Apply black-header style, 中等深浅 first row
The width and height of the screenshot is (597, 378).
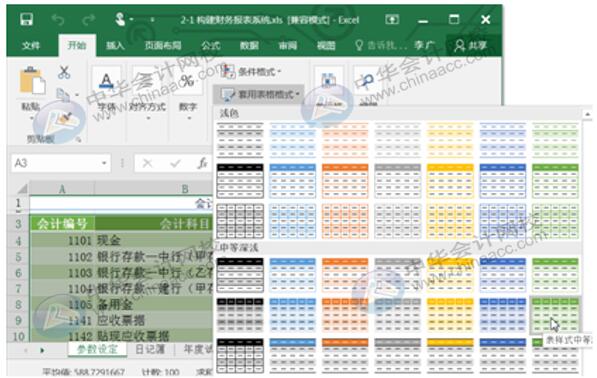[x=240, y=275]
